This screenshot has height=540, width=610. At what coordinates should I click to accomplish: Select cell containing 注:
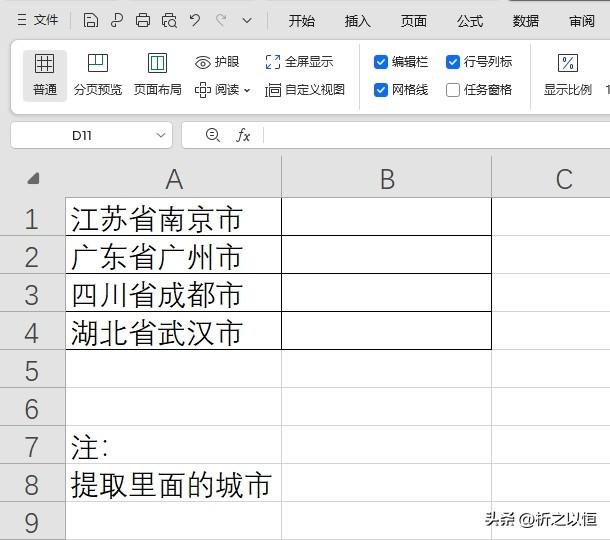174,445
